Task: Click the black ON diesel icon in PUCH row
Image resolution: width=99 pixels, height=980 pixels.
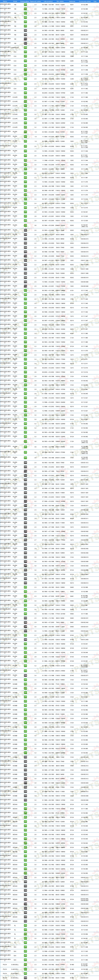Action: (x=26, y=978)
